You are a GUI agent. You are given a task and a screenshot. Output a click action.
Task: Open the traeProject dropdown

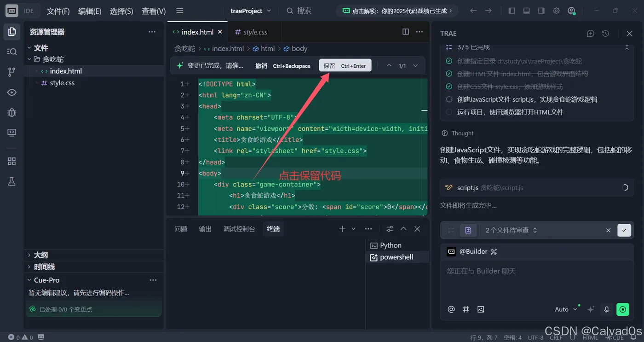[251, 11]
